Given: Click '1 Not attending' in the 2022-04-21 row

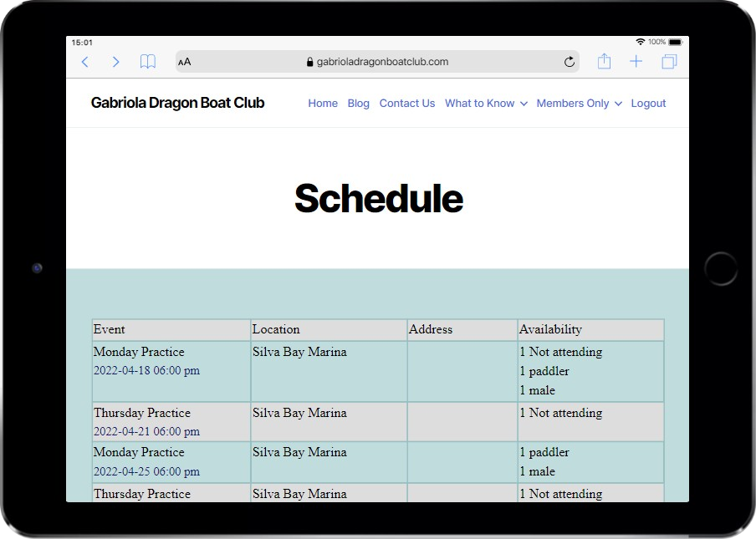Looking at the screenshot, I should tap(561, 413).
